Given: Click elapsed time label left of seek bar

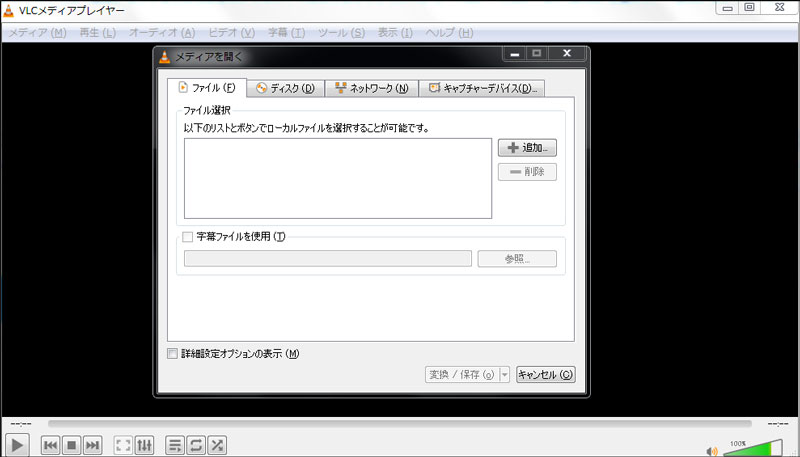Looking at the screenshot, I should 21,424.
